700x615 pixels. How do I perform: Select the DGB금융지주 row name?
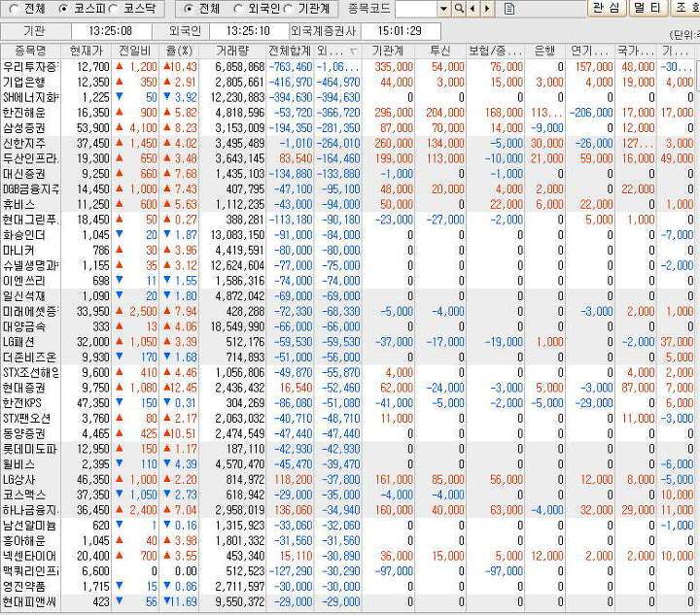[30, 189]
